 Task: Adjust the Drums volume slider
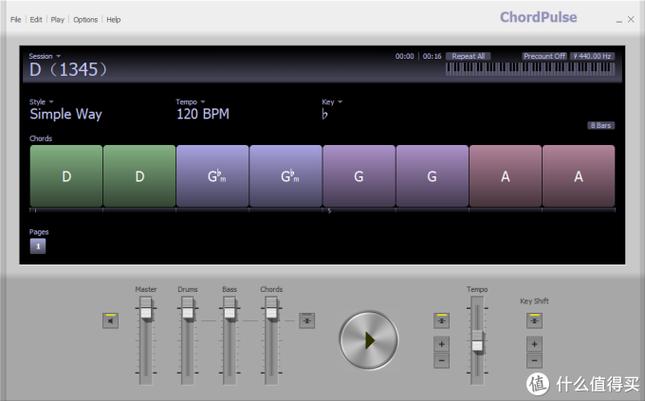pyautogui.click(x=188, y=312)
